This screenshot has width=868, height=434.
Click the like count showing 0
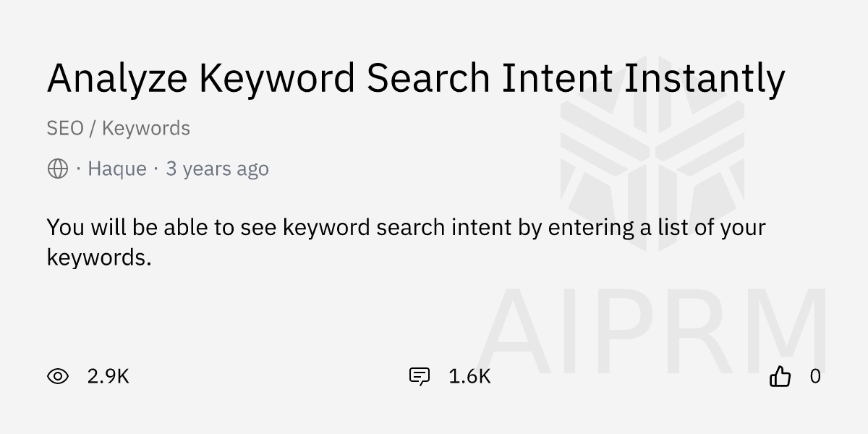point(815,376)
